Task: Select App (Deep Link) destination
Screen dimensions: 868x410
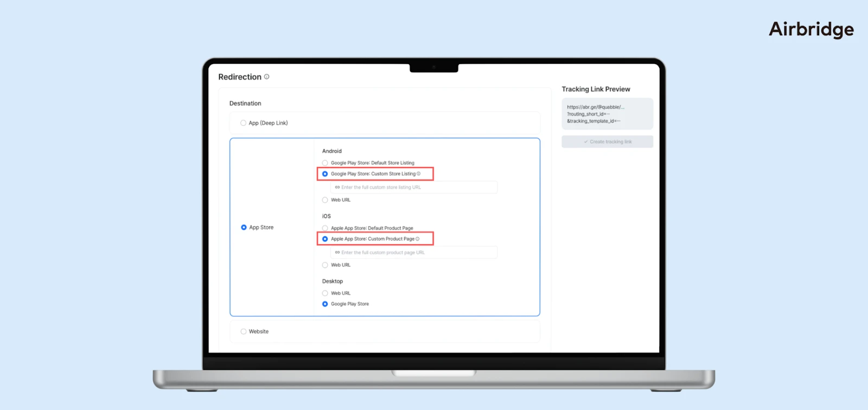Action: click(244, 123)
